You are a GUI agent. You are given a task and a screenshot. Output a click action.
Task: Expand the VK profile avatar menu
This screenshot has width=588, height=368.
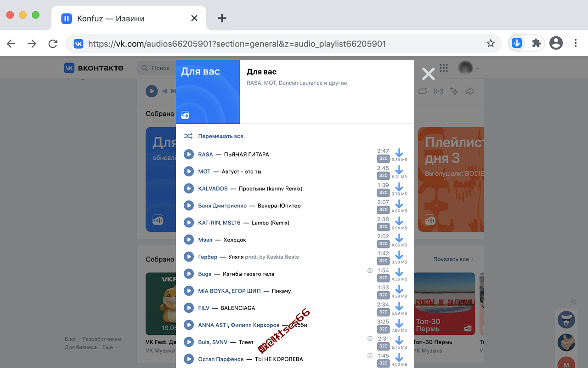pyautogui.click(x=469, y=68)
